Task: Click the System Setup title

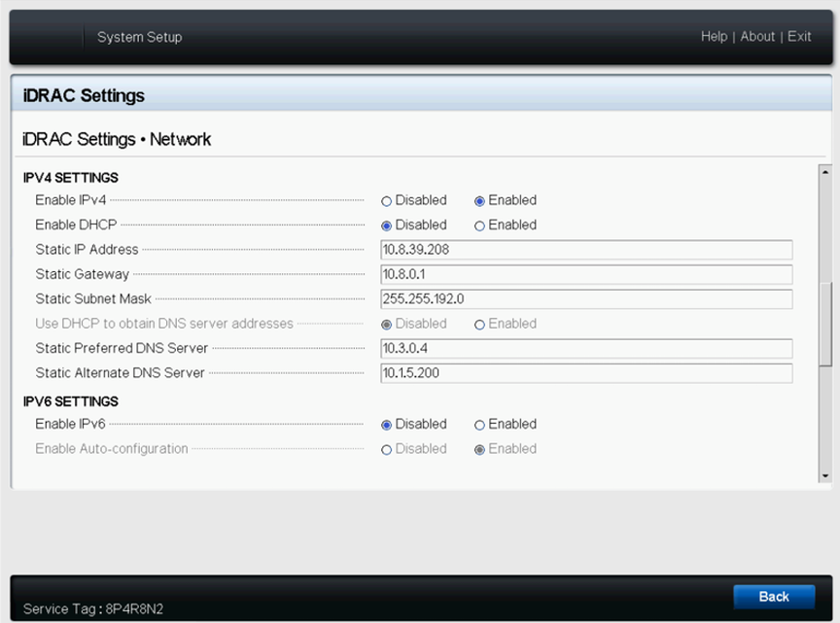Action: [139, 37]
